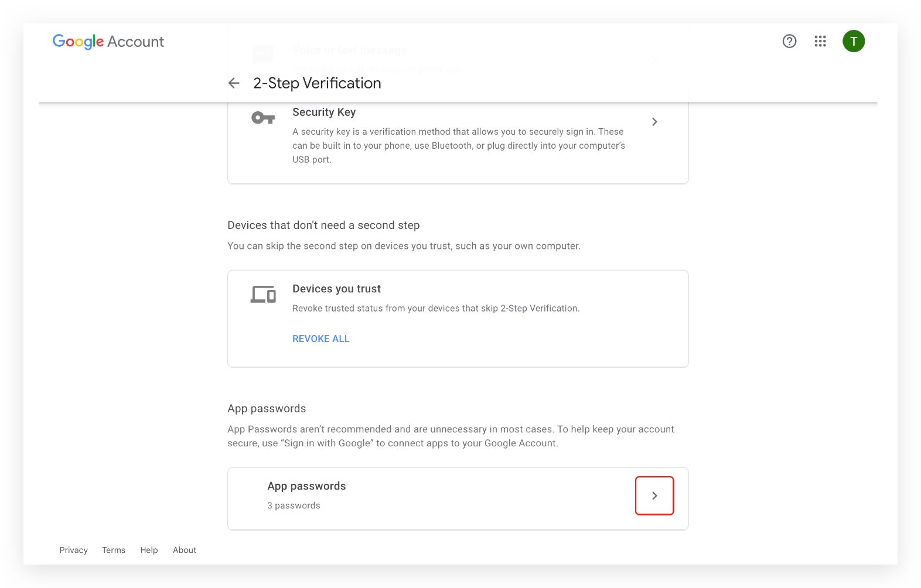
Task: Open App passwords with the chevron arrow
Action: point(654,495)
